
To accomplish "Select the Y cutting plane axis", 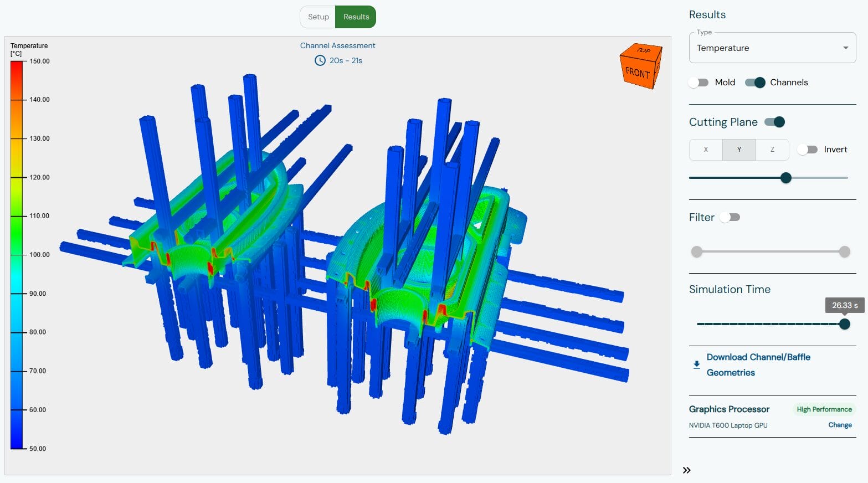I will pyautogui.click(x=739, y=150).
